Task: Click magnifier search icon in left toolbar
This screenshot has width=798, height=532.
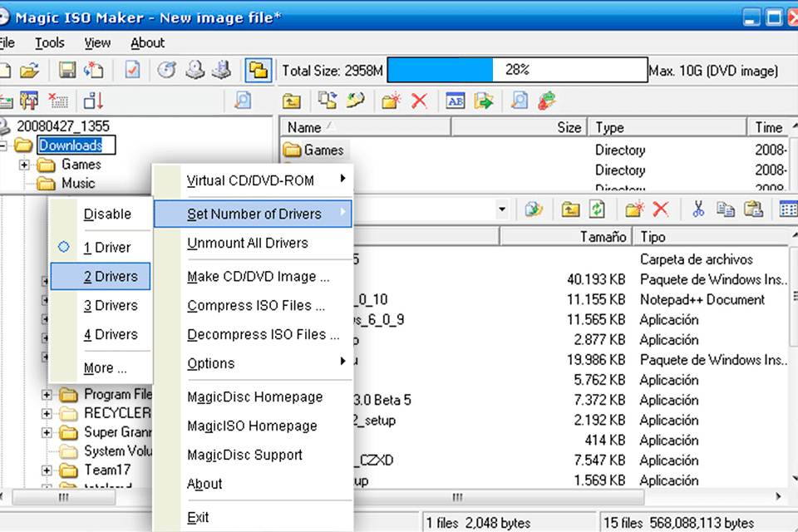Action: point(243,101)
